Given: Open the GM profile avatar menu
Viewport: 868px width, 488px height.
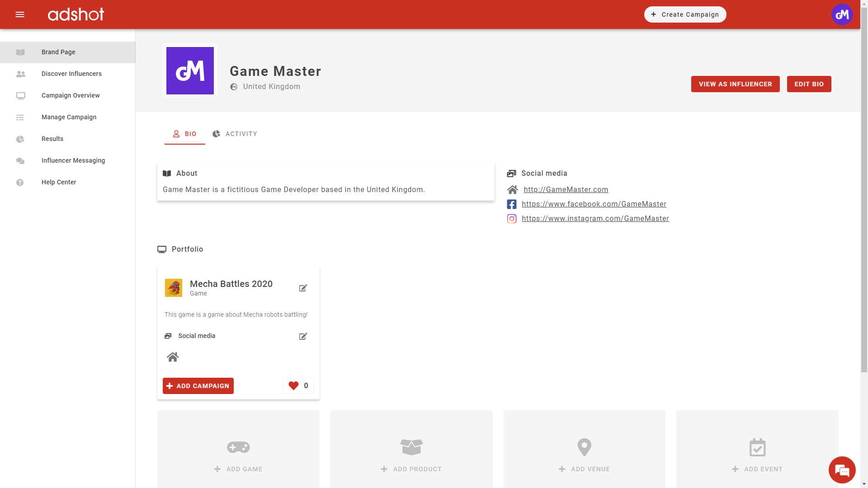Looking at the screenshot, I should pos(842,14).
